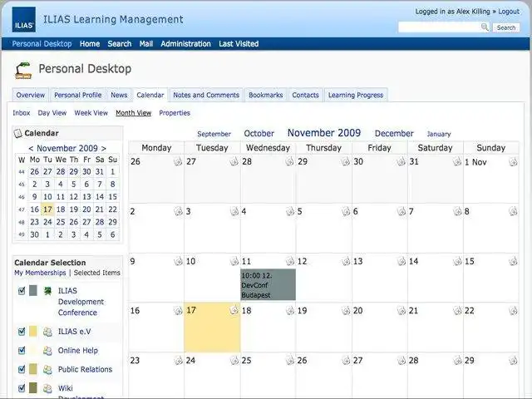Uncheck the Public Relations calendar checkbox
The height and width of the screenshot is (399, 532).
coord(22,369)
